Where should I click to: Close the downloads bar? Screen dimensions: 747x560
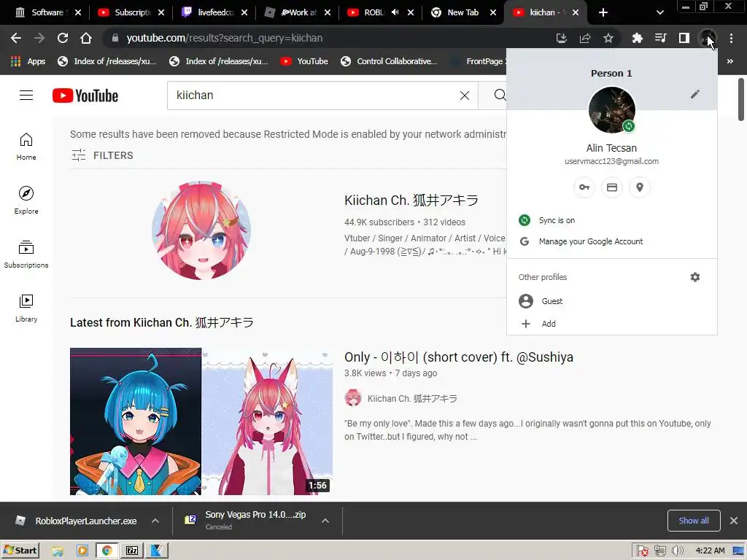734,521
